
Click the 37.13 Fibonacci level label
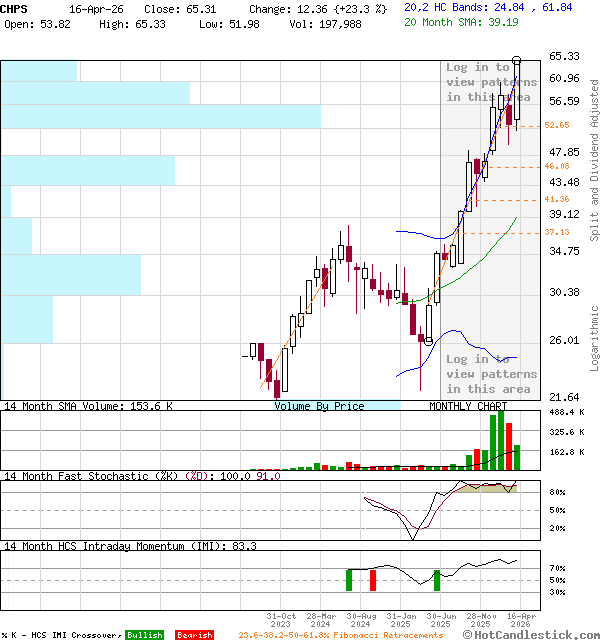557,232
